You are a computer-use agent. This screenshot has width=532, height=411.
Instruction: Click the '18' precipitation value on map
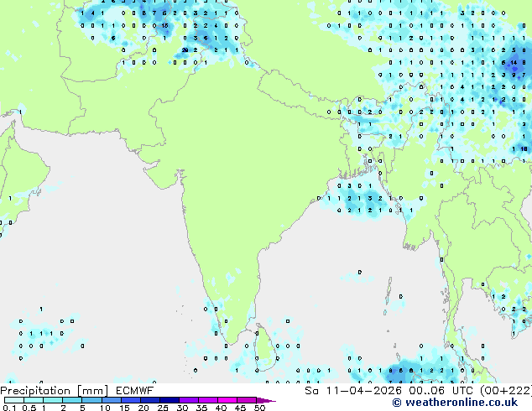pyautogui.click(x=524, y=148)
